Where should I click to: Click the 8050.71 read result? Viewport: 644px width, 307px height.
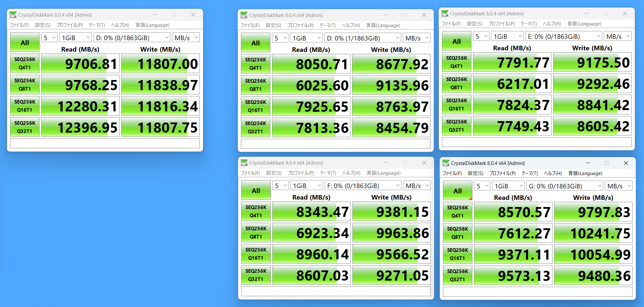click(x=311, y=64)
